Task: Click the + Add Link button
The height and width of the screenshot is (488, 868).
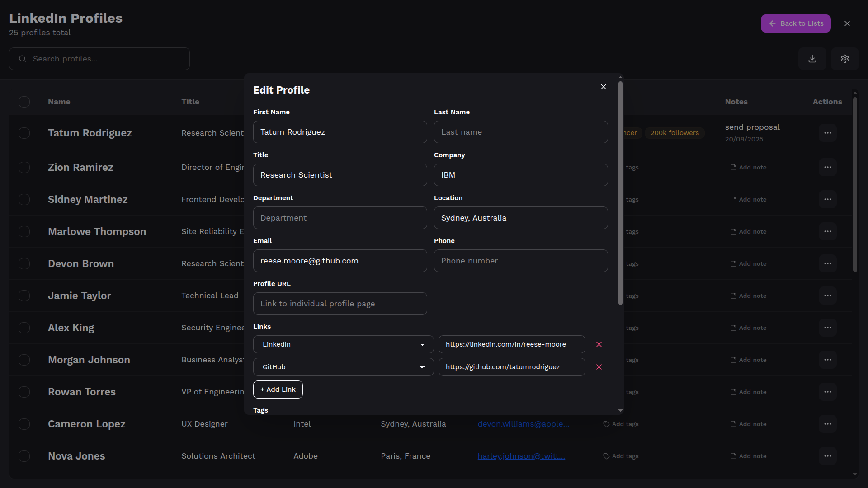Action: pyautogui.click(x=278, y=389)
